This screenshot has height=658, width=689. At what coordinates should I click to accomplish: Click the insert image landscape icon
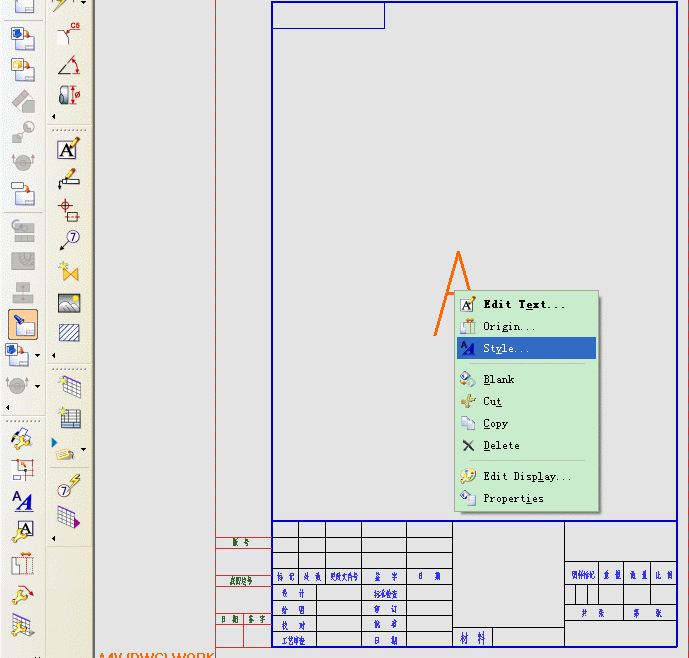pos(69,303)
